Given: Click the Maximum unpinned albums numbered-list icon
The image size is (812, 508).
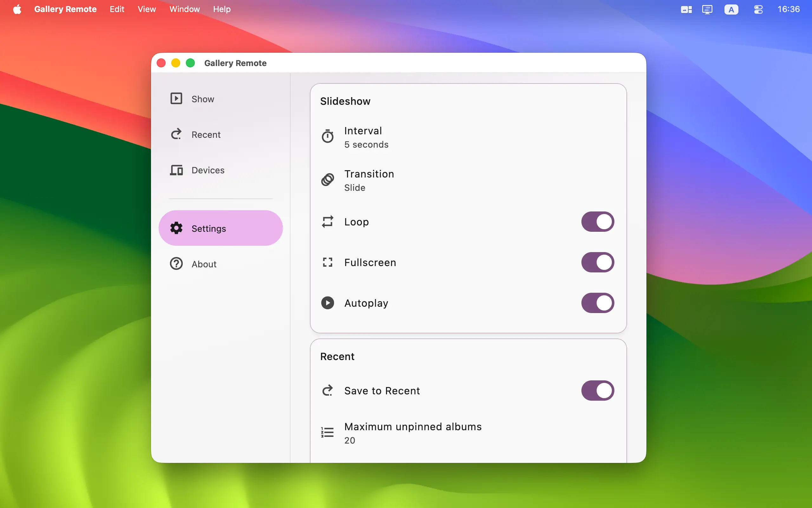Looking at the screenshot, I should point(327,432).
